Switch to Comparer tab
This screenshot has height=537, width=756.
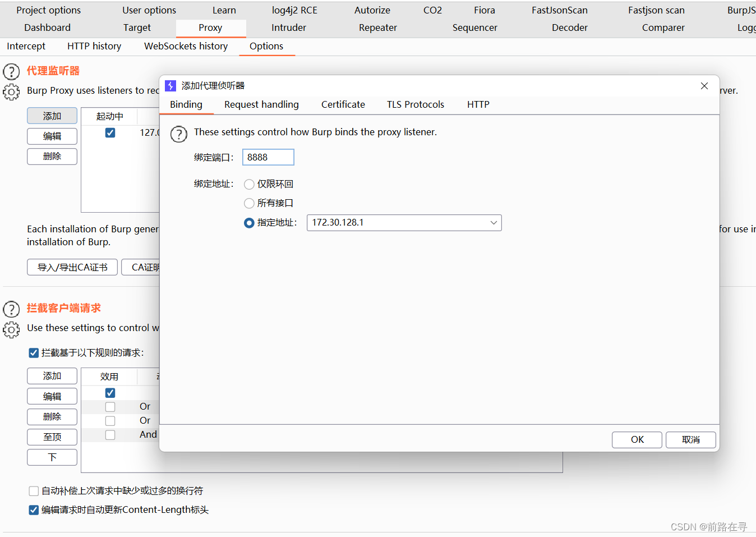[663, 27]
